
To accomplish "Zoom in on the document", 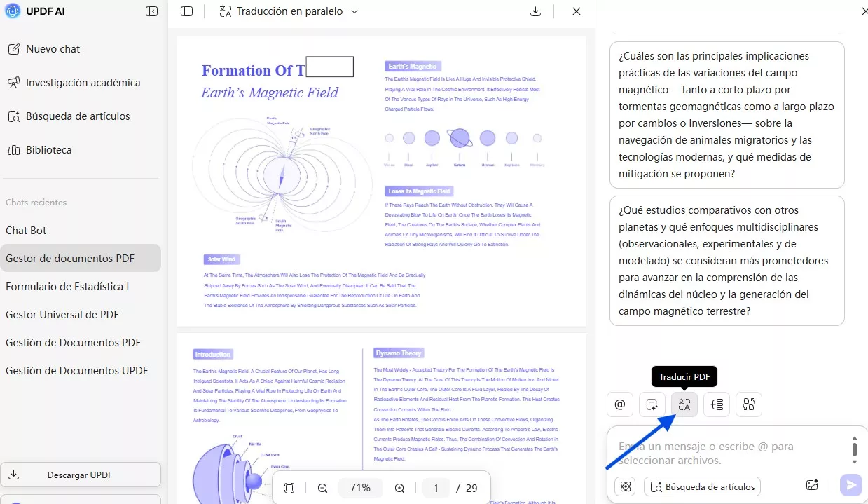I will [x=399, y=488].
